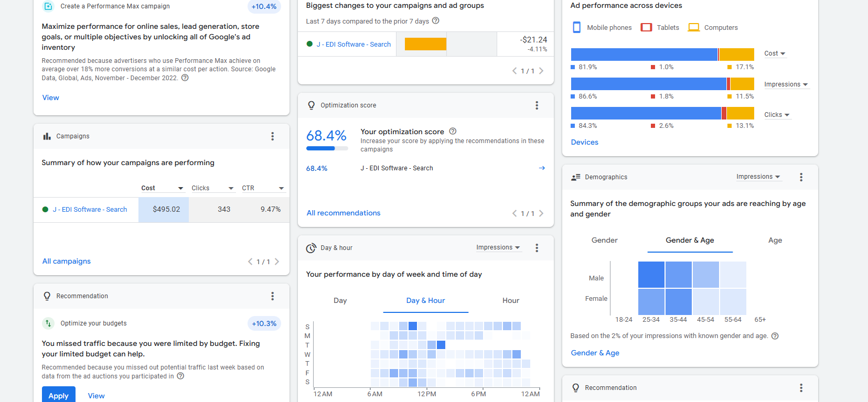Click the blue mobile segment of Cost bar

coord(644,55)
